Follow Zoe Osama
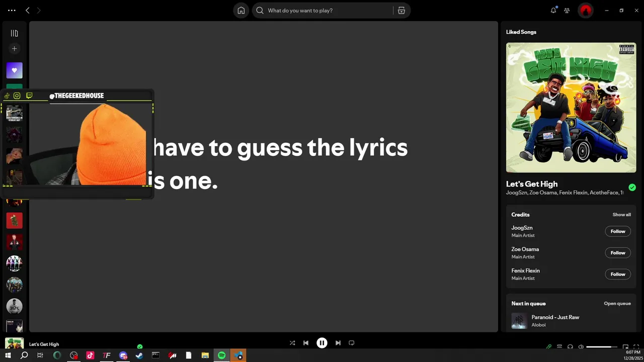644x362 pixels. click(x=618, y=253)
